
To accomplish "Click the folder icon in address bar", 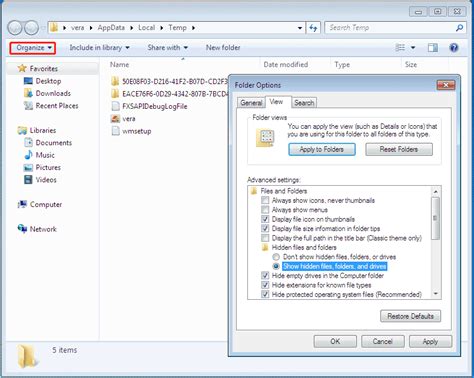I will tap(54, 28).
